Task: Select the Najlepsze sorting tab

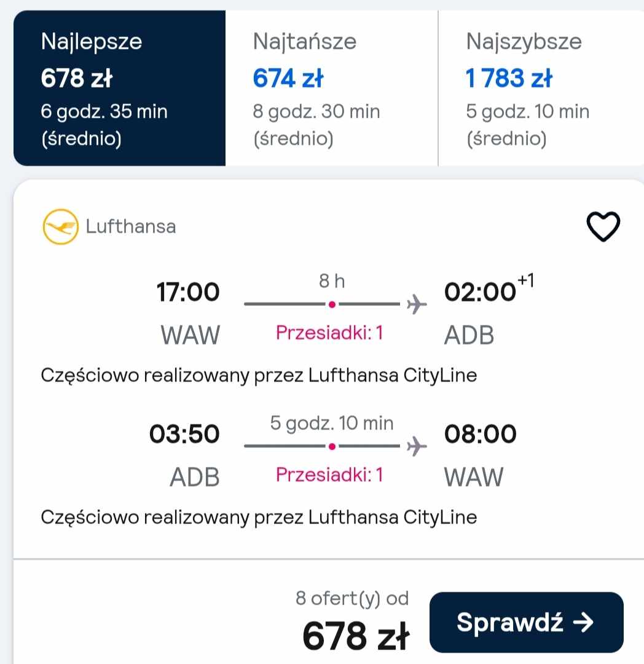Action: [x=119, y=88]
